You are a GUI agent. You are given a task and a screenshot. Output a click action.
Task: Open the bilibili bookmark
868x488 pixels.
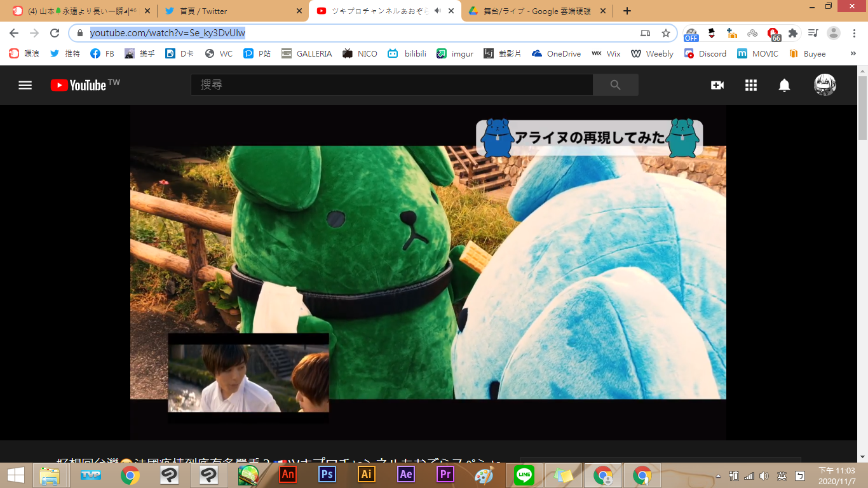coord(407,54)
